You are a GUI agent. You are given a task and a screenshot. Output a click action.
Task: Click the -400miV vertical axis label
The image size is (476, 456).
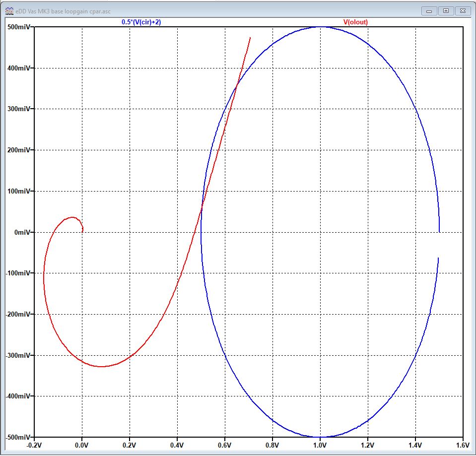coord(18,396)
